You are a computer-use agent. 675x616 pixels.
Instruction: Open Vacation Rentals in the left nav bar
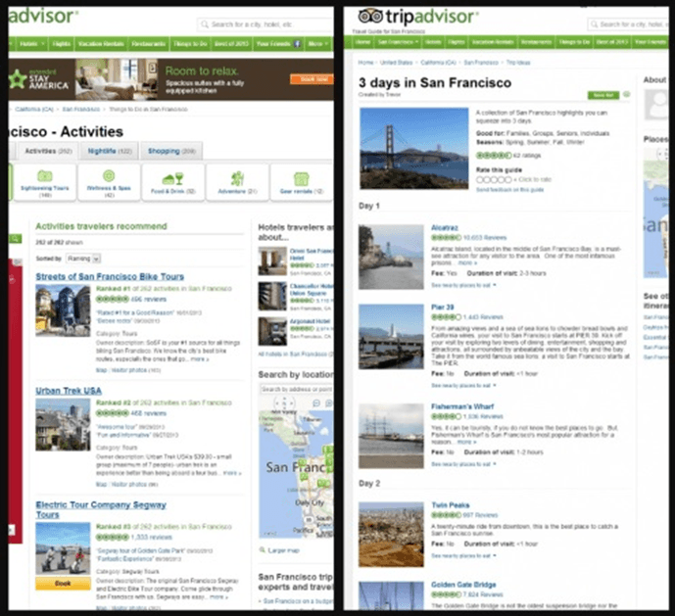pos(101,44)
